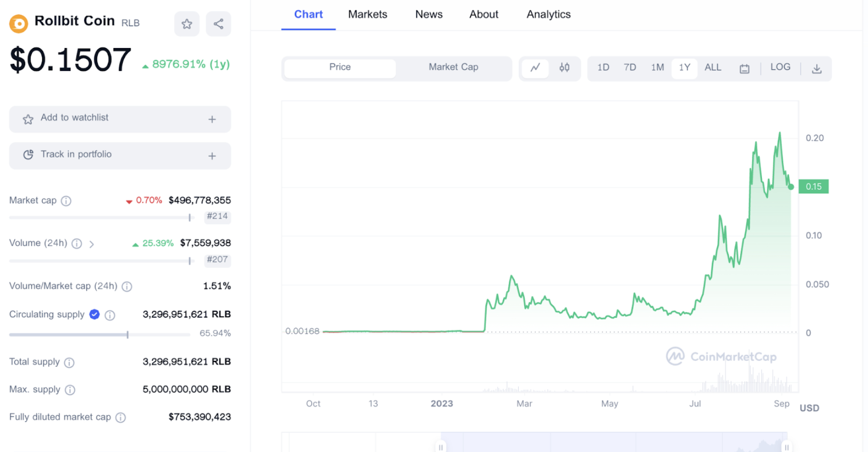This screenshot has width=868, height=452.
Task: Click the right handle of the range selector
Action: click(x=787, y=447)
